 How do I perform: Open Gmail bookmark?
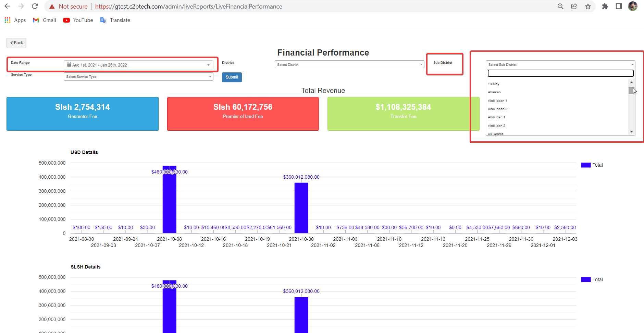(x=44, y=20)
